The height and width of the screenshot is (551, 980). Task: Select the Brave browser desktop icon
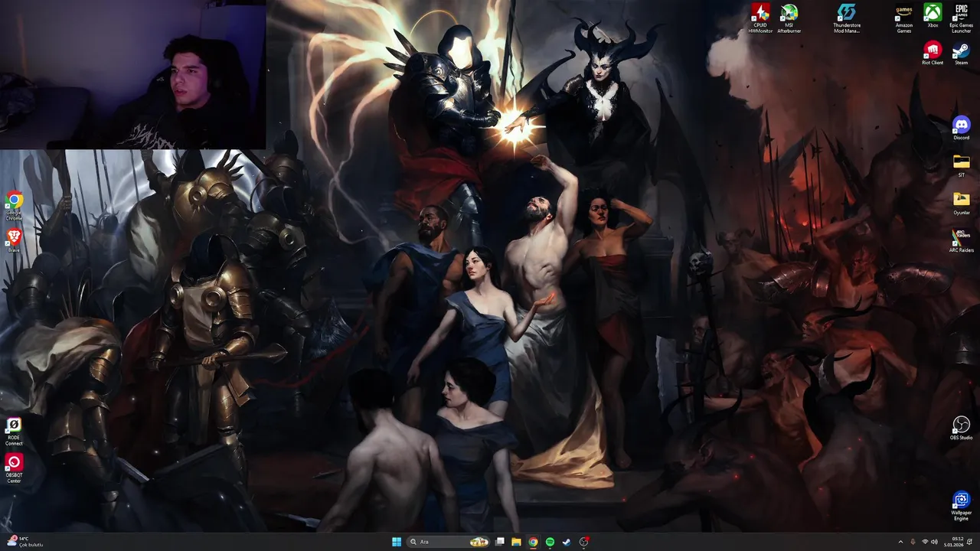[14, 240]
